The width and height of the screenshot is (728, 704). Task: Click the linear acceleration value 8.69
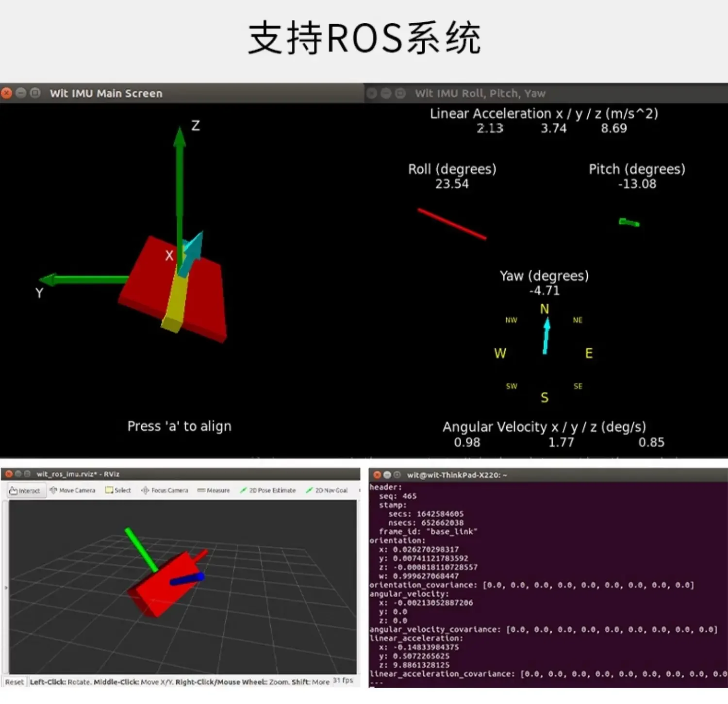point(614,129)
